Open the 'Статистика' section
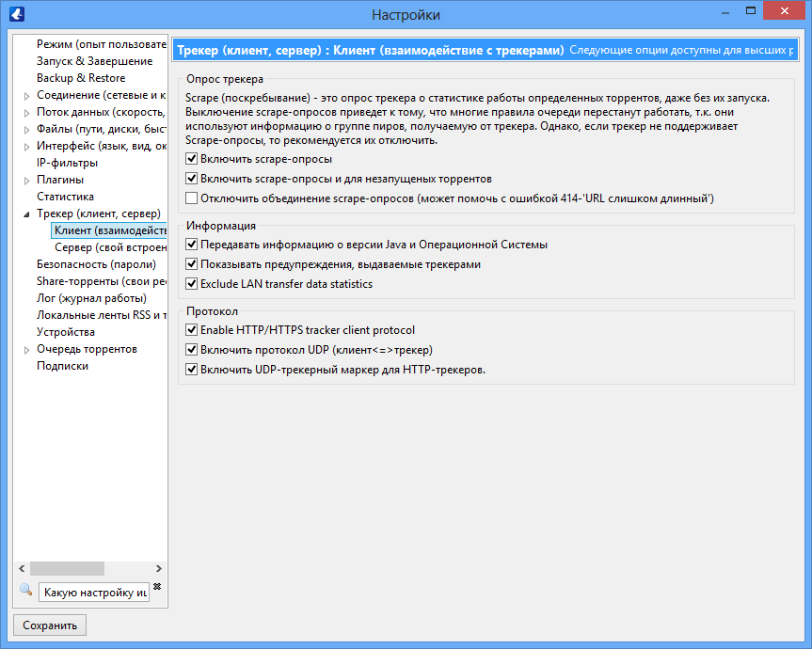 tap(65, 197)
